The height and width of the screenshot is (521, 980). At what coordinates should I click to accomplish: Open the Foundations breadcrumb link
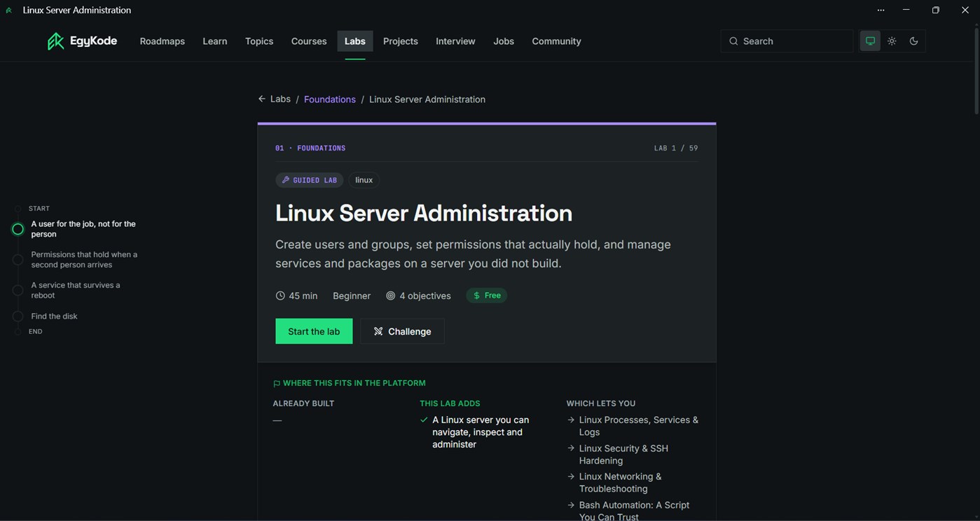click(330, 99)
